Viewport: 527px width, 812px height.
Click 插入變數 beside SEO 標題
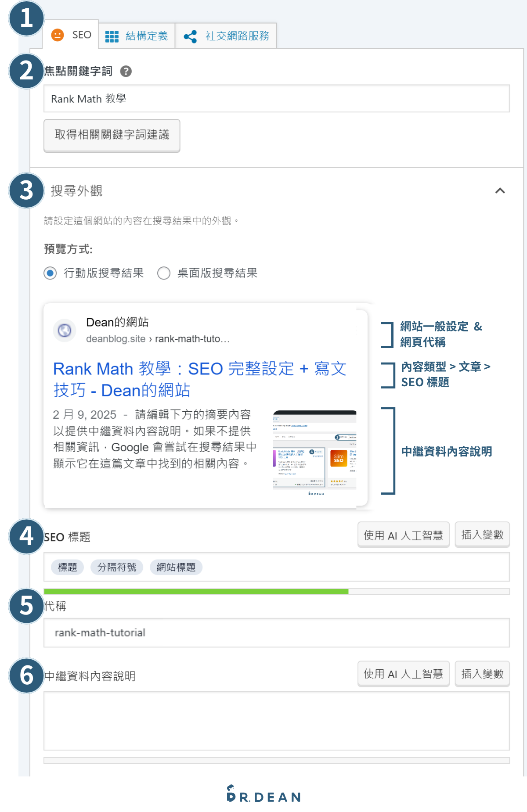(482, 535)
